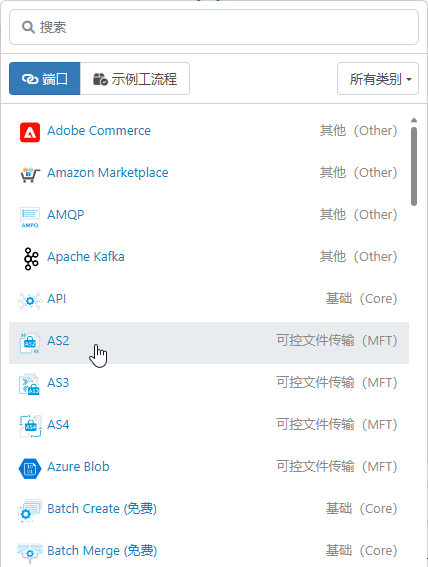Choose the Apache Kafka icon
Screen dimensions: 428x567
click(x=31, y=259)
